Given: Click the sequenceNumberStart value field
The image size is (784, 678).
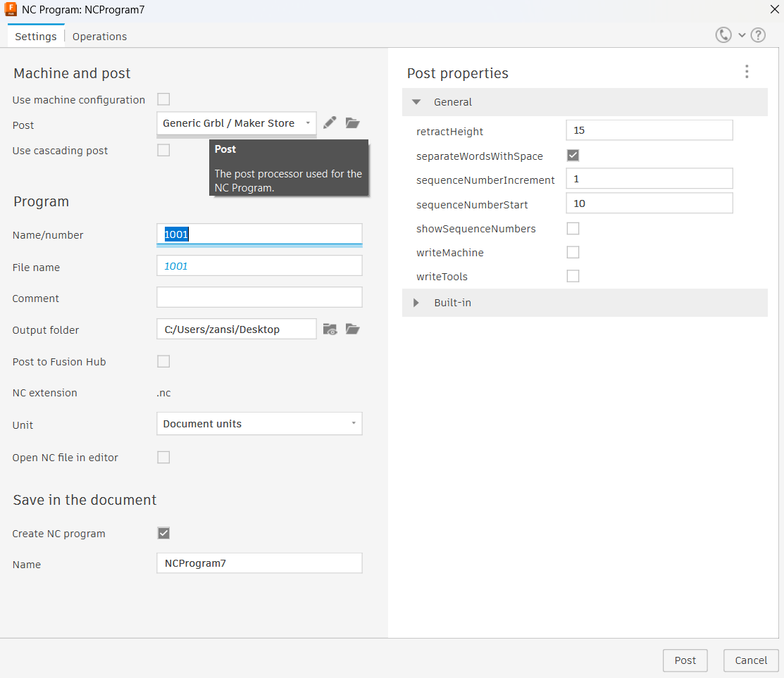Looking at the screenshot, I should coord(649,203).
